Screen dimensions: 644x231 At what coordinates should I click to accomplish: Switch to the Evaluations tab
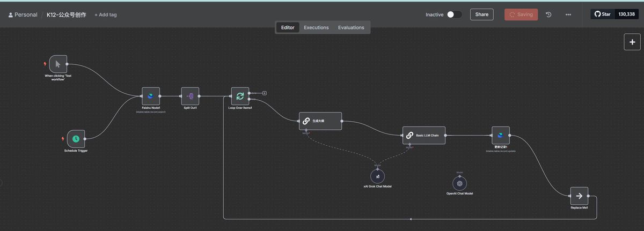tap(351, 27)
